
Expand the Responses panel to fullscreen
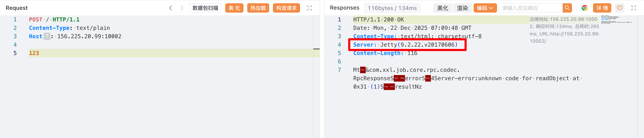coord(633,8)
